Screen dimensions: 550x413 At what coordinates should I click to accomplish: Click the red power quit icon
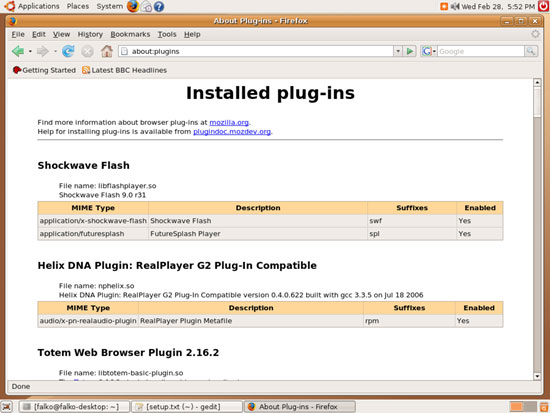pos(543,6)
